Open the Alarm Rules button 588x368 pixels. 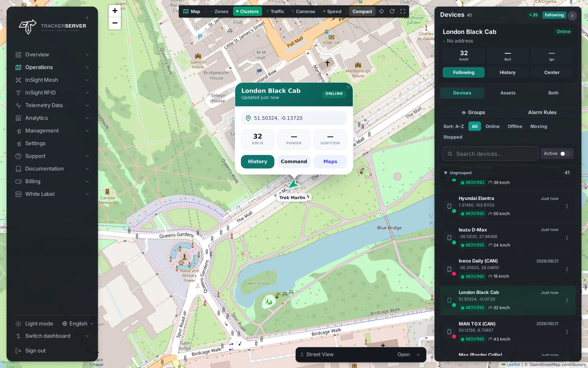542,112
